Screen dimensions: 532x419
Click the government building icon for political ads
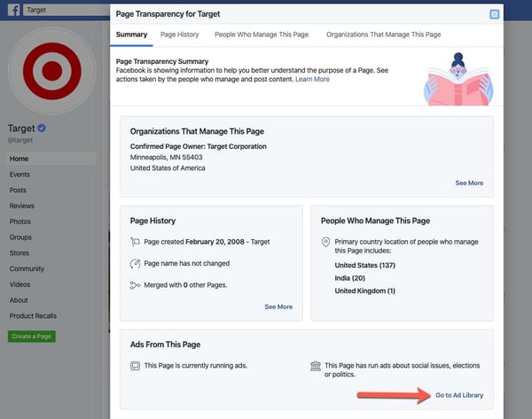tap(316, 366)
